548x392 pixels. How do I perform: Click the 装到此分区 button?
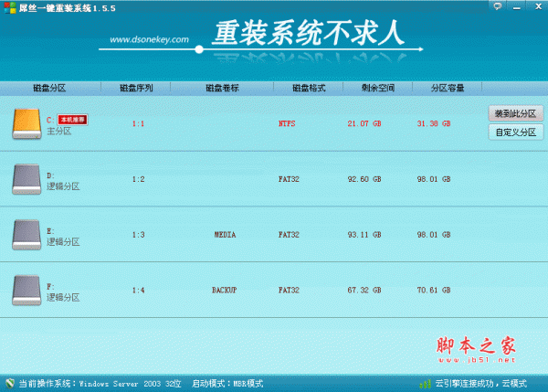(515, 113)
